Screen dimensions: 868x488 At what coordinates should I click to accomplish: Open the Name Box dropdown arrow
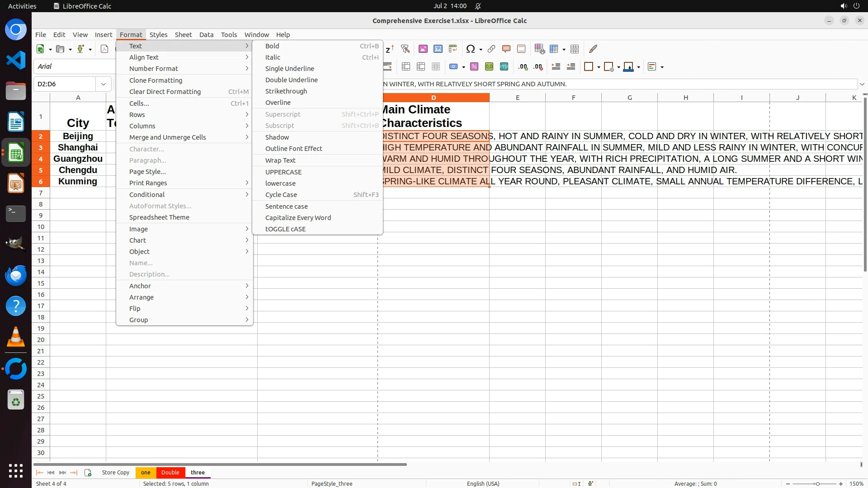104,84
